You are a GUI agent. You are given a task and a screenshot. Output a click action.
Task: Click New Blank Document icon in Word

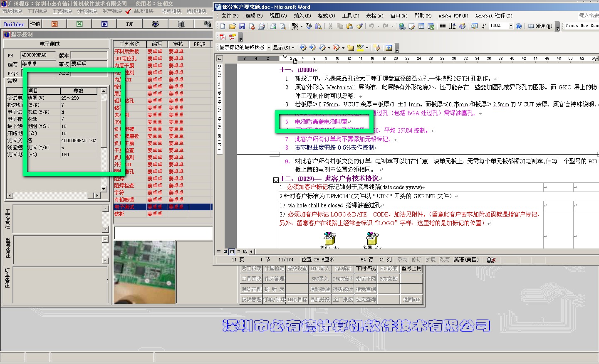click(x=223, y=26)
